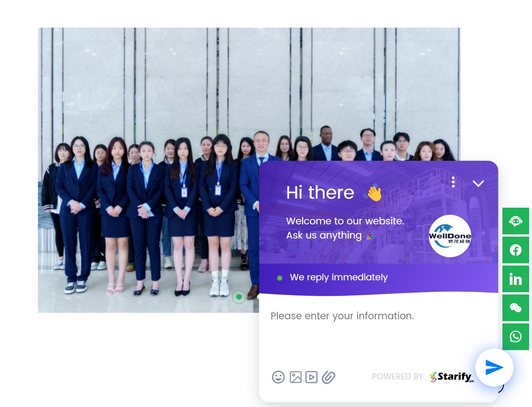Collapse the chat widget with the chevron
The width and height of the screenshot is (532, 407).
click(x=478, y=184)
